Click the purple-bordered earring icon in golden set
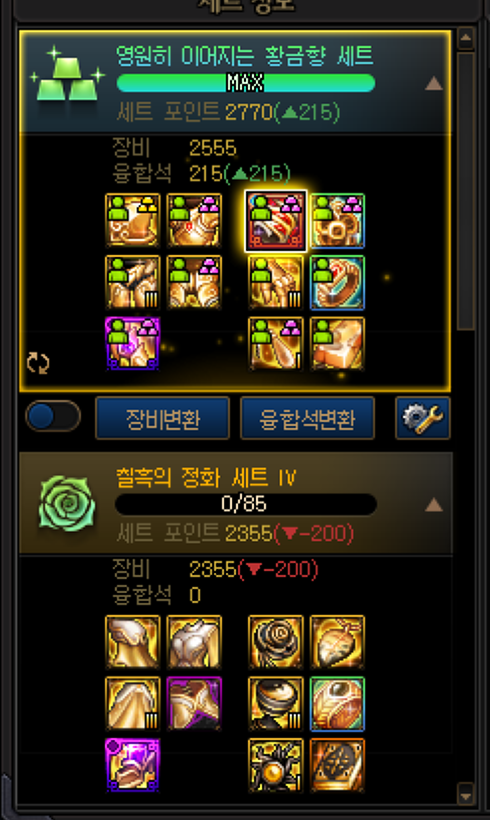The width and height of the screenshot is (490, 820). pyautogui.click(x=132, y=344)
